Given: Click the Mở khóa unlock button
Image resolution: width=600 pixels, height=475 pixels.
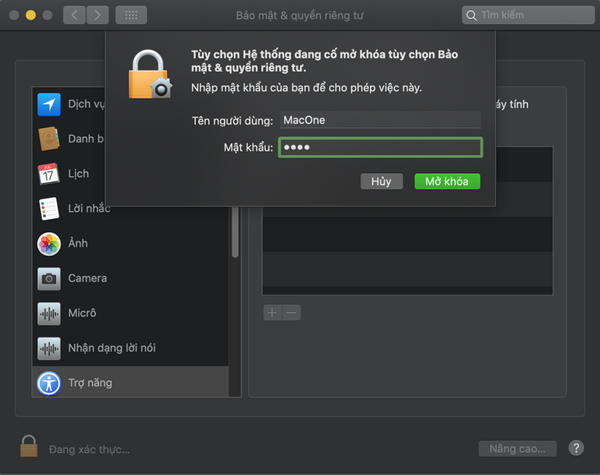Looking at the screenshot, I should coord(447,182).
